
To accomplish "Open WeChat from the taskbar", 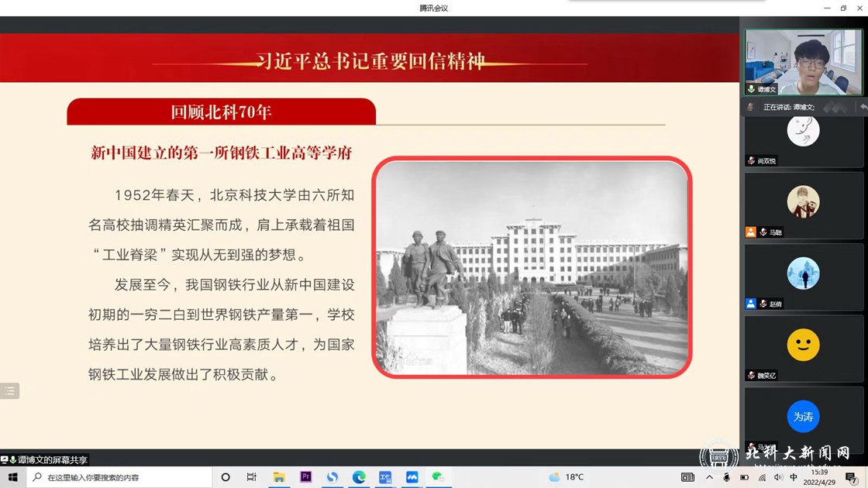I will (438, 477).
